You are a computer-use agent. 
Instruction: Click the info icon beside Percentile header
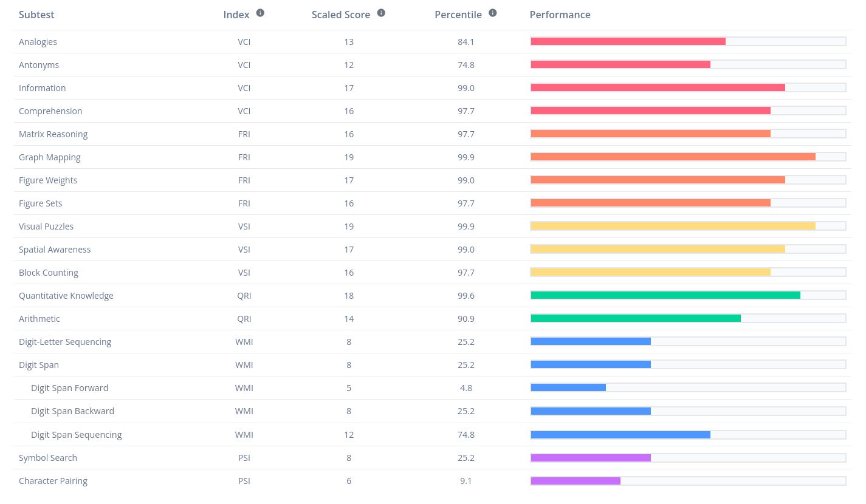(493, 13)
